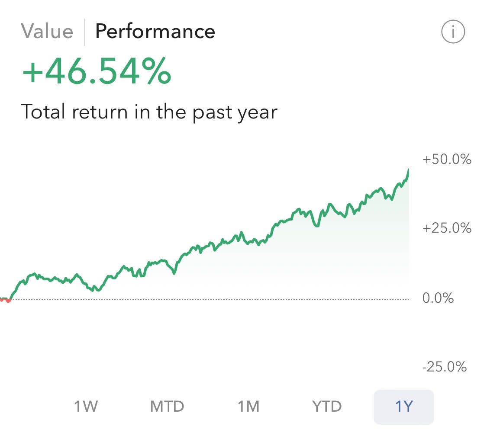Click the 0.0% axis label

438,298
